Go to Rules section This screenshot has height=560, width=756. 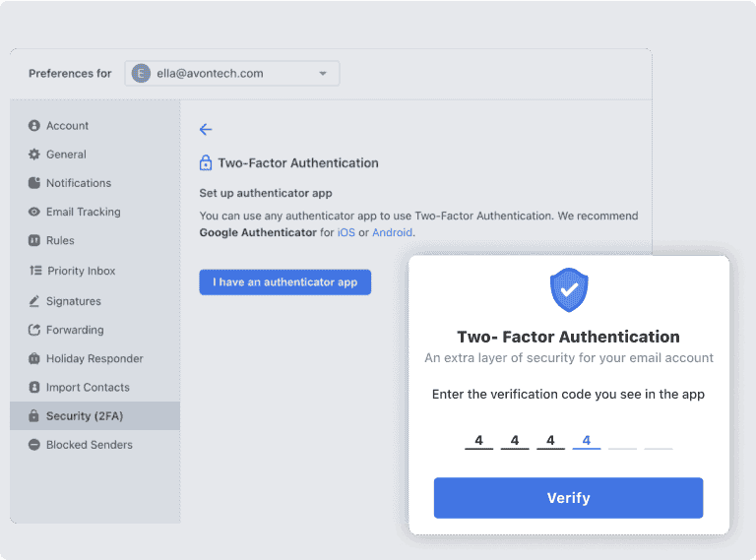[x=94, y=240]
